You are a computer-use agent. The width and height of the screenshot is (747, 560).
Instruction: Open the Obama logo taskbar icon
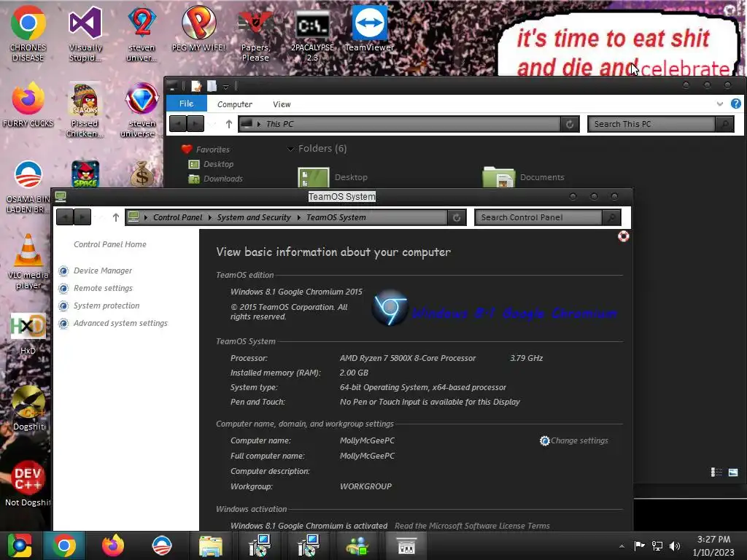point(161,545)
